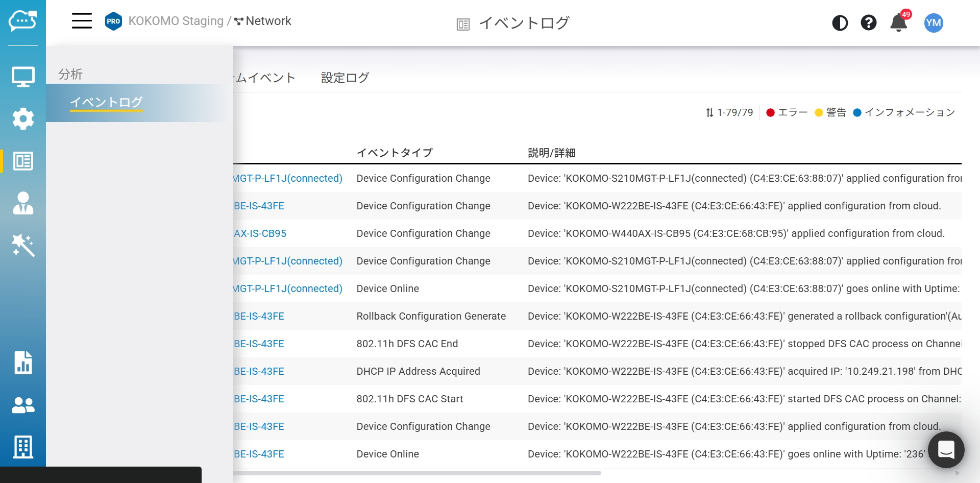Open the hamburger navigation menu
The height and width of the screenshot is (483, 980).
pos(82,21)
